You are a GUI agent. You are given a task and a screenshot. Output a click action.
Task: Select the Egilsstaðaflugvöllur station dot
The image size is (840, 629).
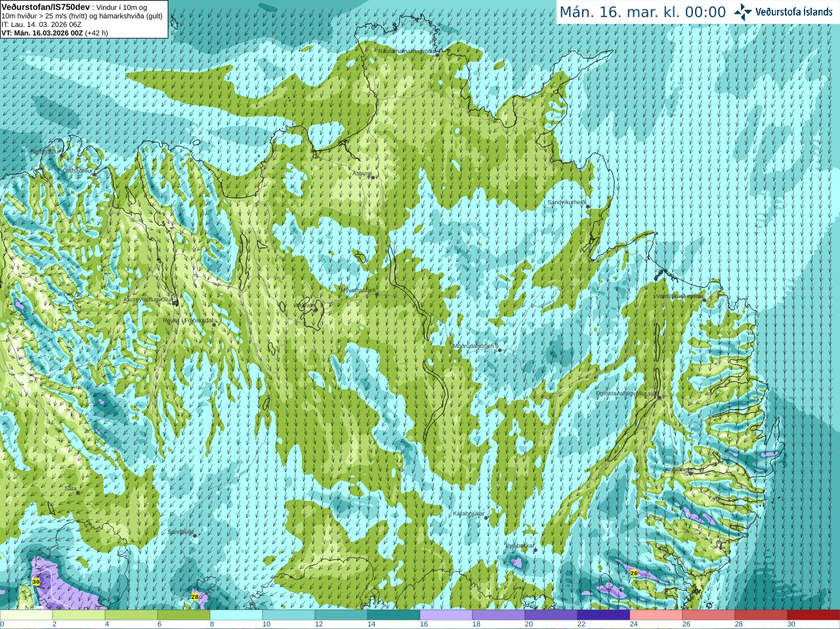[658, 396]
